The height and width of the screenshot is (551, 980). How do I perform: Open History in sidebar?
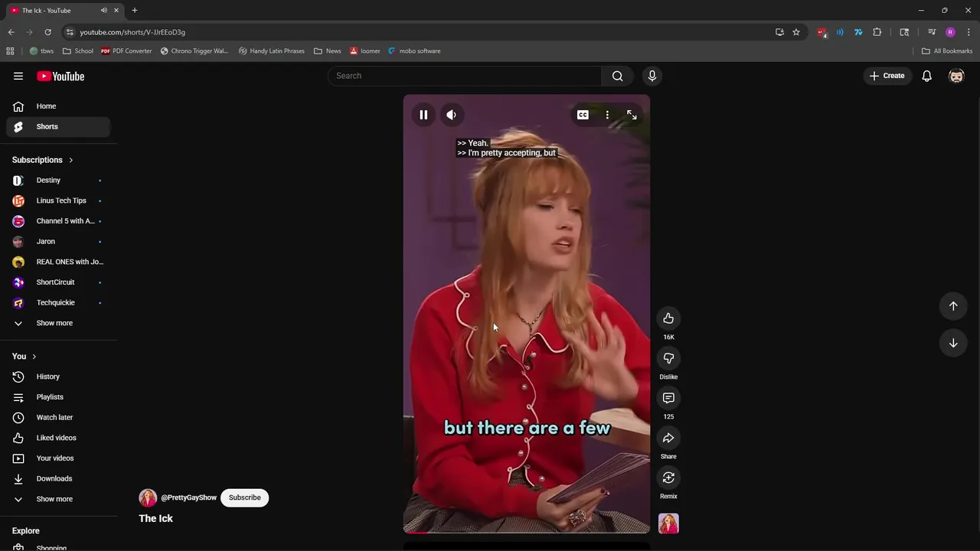tap(58, 377)
